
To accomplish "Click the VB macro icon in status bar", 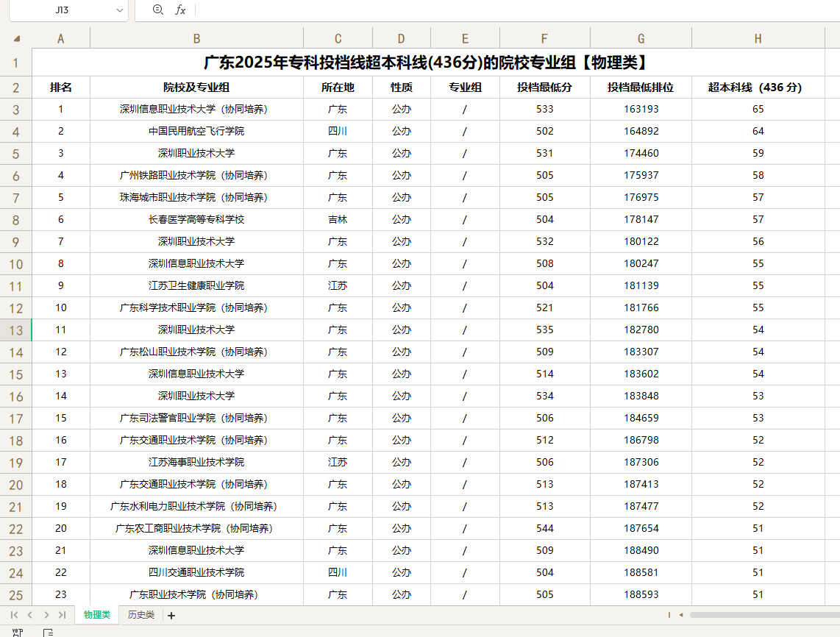I will coord(16,631).
